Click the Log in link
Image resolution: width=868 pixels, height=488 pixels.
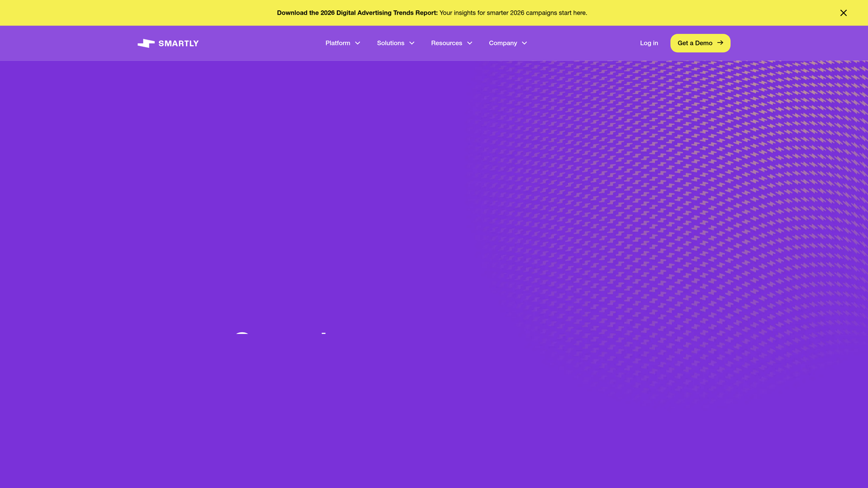pyautogui.click(x=649, y=43)
